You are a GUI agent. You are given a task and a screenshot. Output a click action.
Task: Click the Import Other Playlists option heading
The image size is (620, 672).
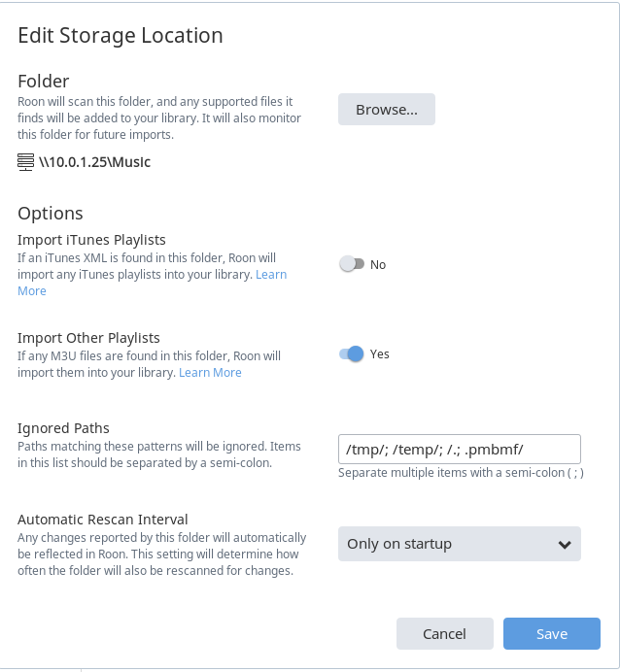[88, 338]
